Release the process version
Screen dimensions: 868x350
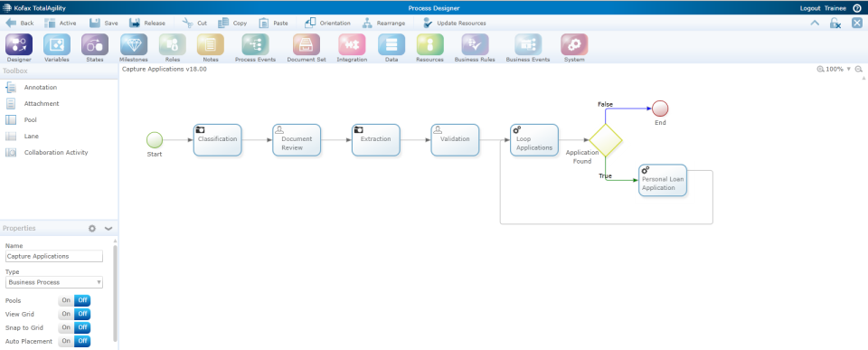tap(147, 24)
